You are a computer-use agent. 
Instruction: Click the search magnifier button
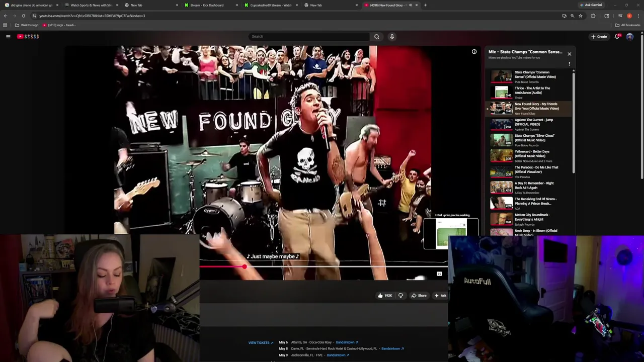[x=376, y=36]
